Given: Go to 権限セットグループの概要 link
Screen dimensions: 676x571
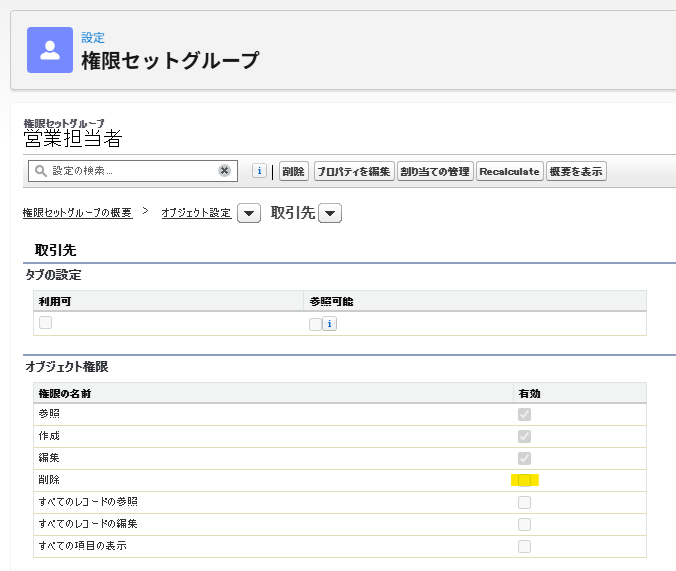Looking at the screenshot, I should pos(77,213).
